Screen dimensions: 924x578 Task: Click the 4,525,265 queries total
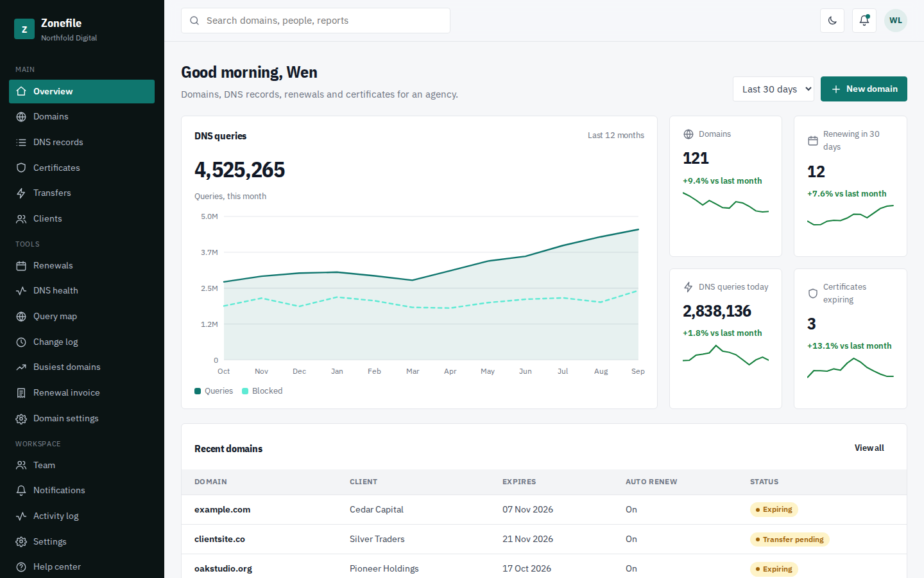(239, 170)
